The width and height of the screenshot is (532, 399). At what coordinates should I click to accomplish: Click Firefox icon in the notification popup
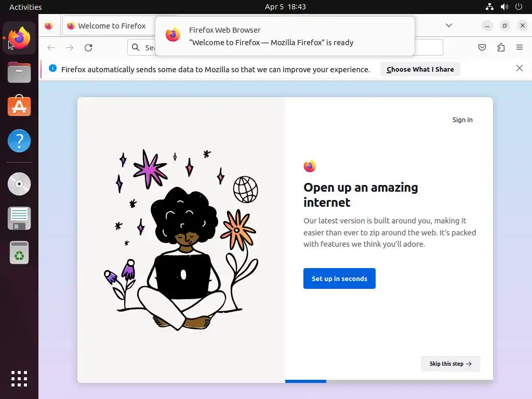173,34
